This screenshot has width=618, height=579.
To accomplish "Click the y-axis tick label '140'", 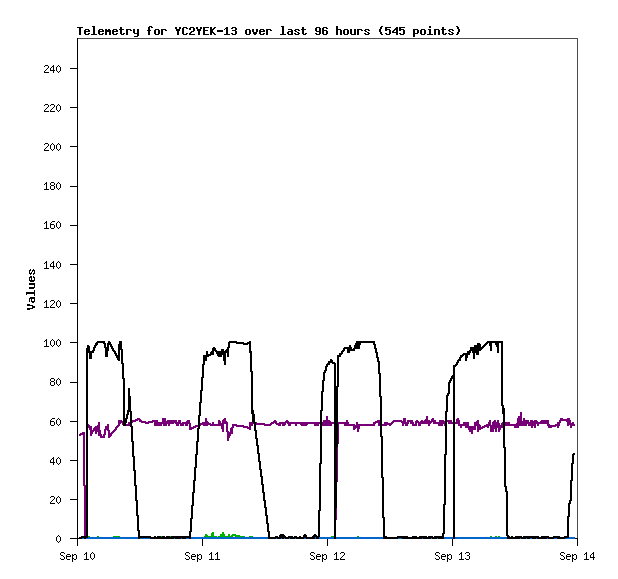I will 52,265.
